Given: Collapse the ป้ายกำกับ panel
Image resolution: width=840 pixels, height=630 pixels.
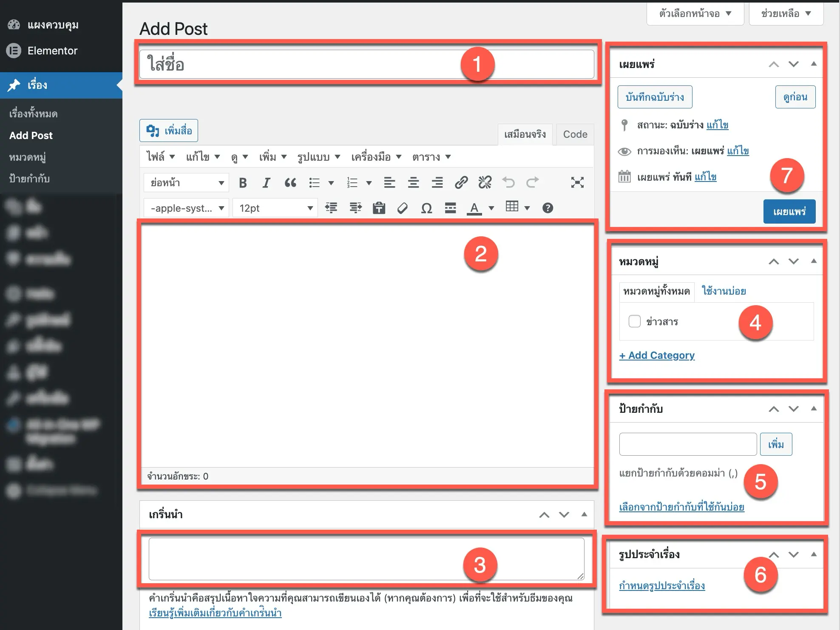Looking at the screenshot, I should (814, 409).
